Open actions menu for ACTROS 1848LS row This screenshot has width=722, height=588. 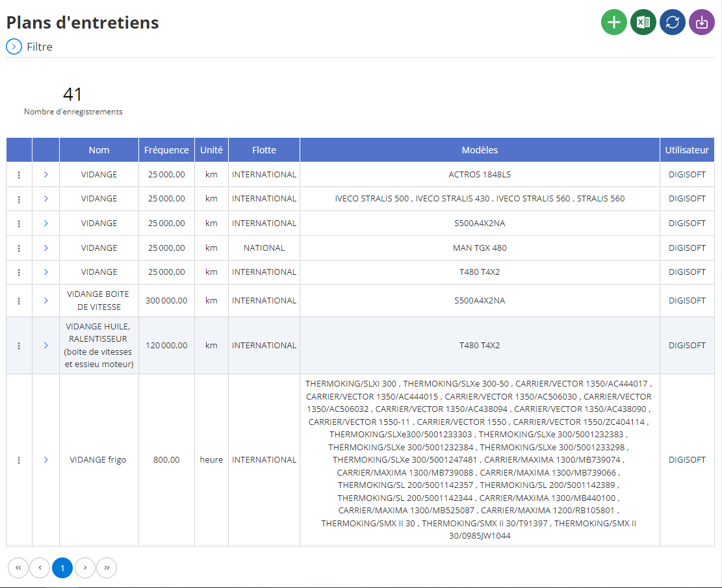click(x=19, y=175)
